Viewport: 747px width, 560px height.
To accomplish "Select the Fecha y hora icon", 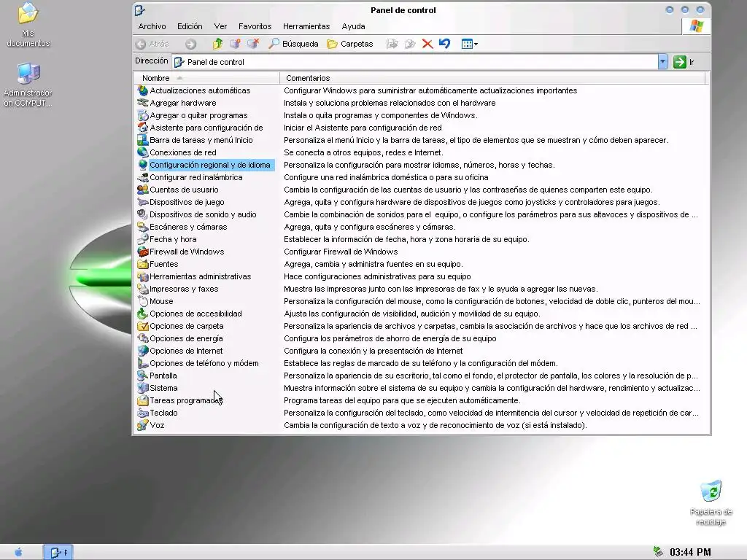I will click(142, 238).
